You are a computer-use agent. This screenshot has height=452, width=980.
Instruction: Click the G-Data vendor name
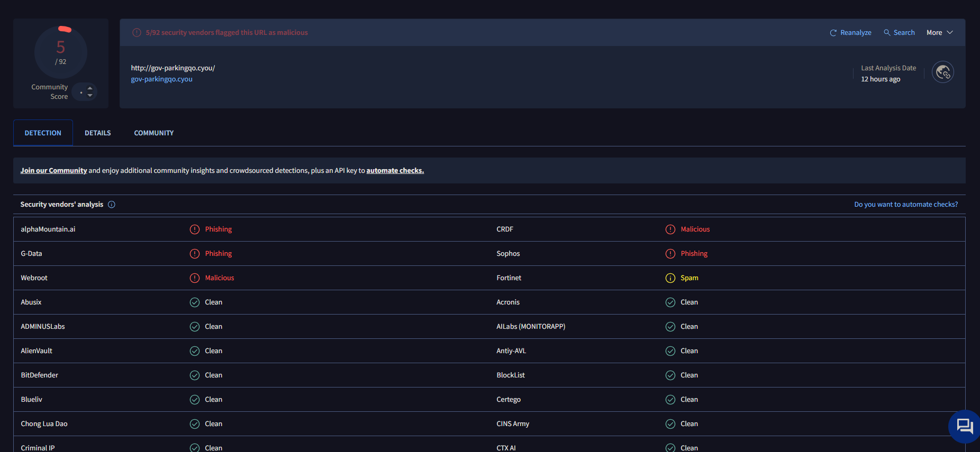(31, 254)
